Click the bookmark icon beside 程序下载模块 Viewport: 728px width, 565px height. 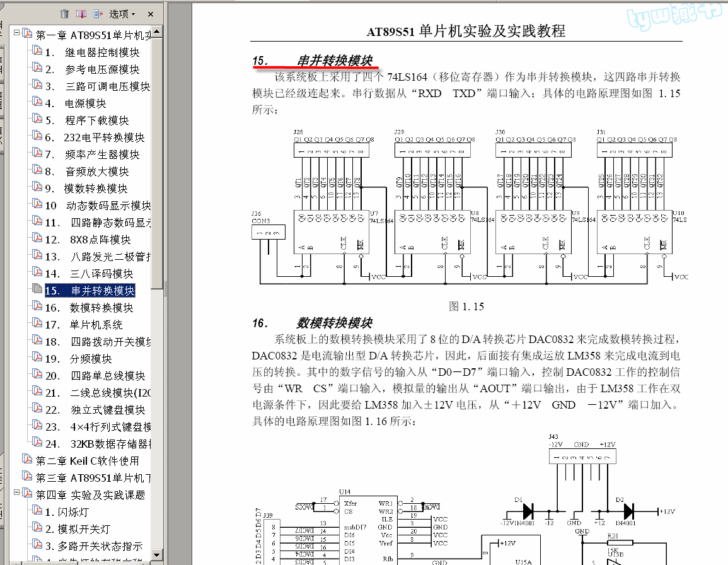(37, 119)
